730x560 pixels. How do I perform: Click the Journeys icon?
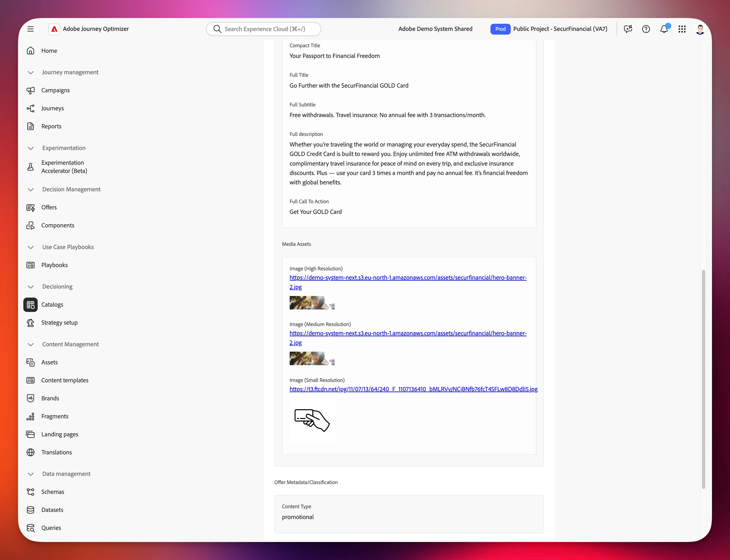pos(30,108)
